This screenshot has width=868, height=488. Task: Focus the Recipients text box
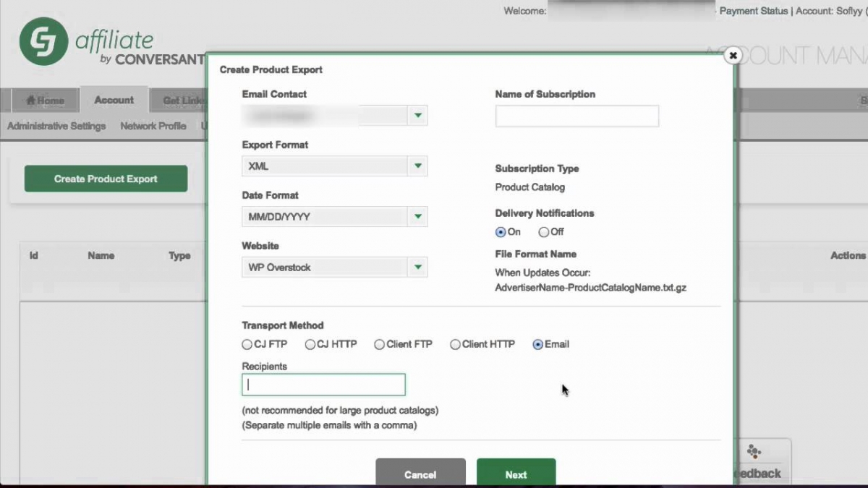pyautogui.click(x=323, y=385)
